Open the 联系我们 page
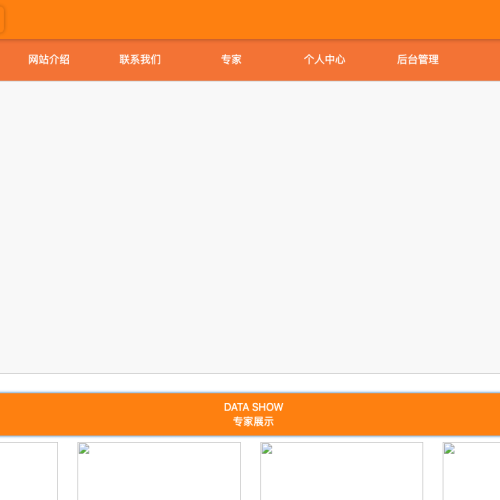This screenshot has height=500, width=500. [140, 60]
